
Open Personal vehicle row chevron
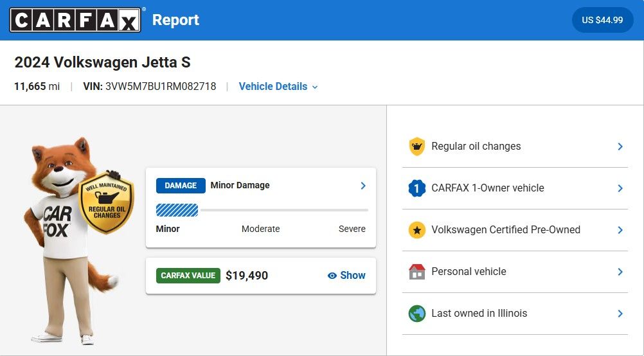(x=620, y=272)
